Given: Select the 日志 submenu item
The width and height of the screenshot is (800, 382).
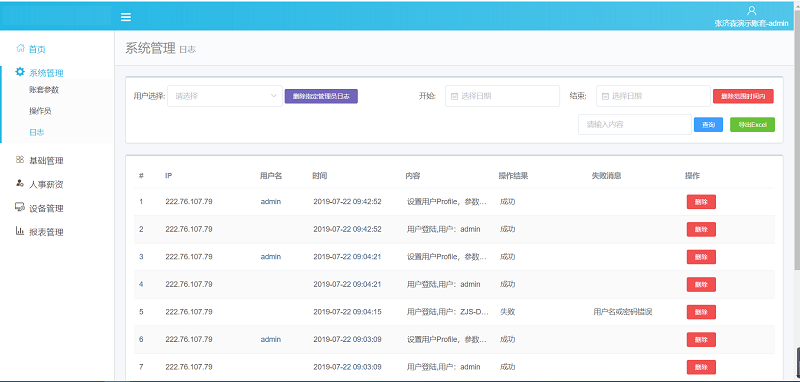Looking at the screenshot, I should click(x=37, y=132).
